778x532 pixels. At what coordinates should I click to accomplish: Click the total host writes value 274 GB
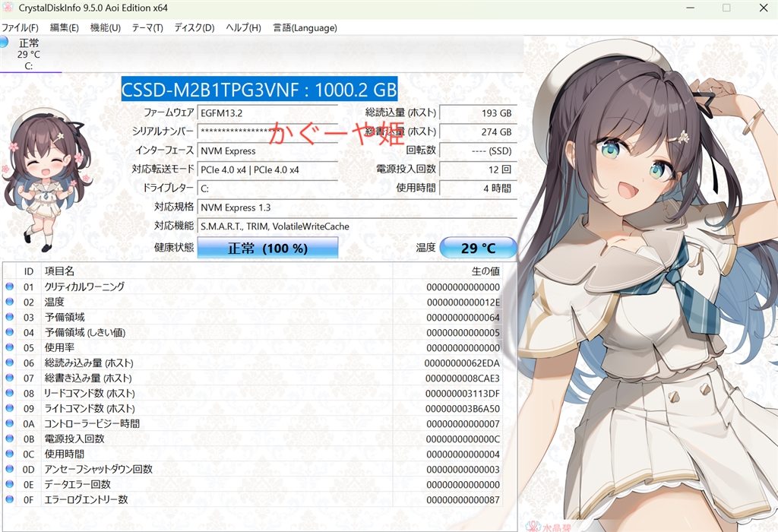point(478,132)
